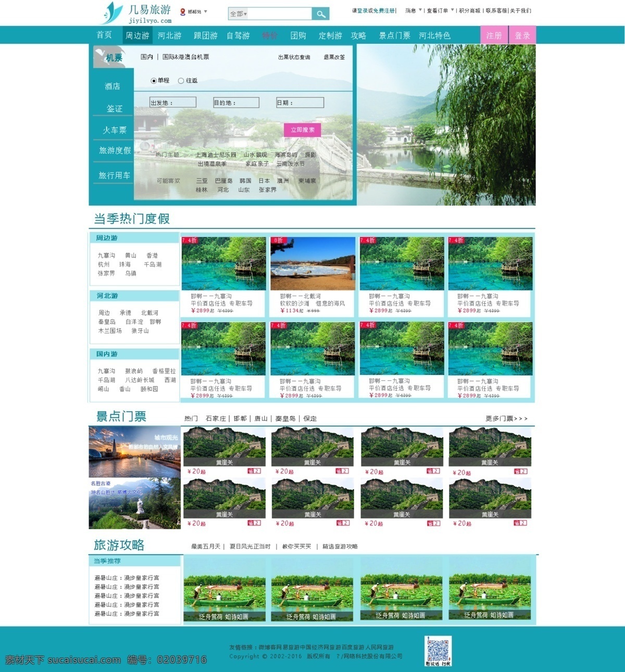Image resolution: width=625 pixels, height=672 pixels.
Task: Click the 目的地 destination input field
Action: [x=236, y=103]
